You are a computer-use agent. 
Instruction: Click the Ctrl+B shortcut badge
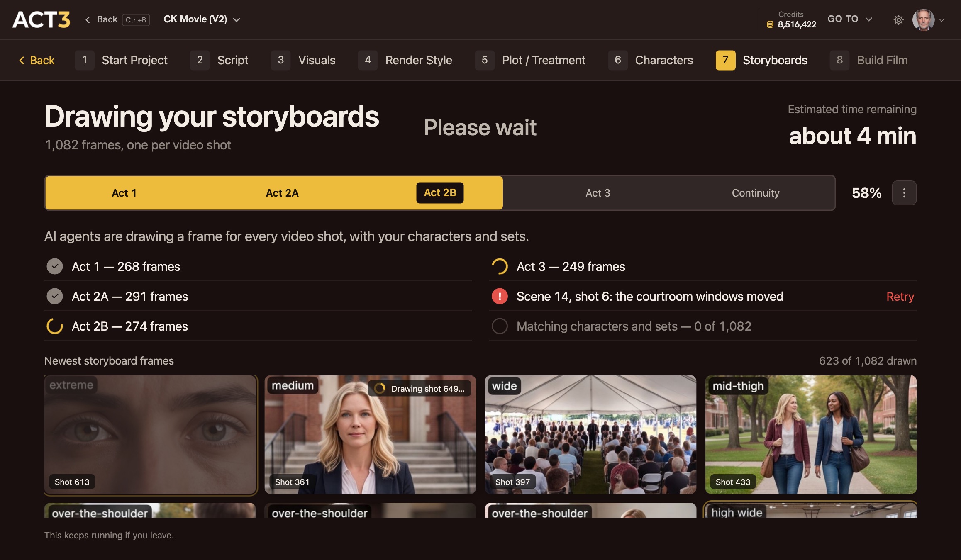[136, 19]
